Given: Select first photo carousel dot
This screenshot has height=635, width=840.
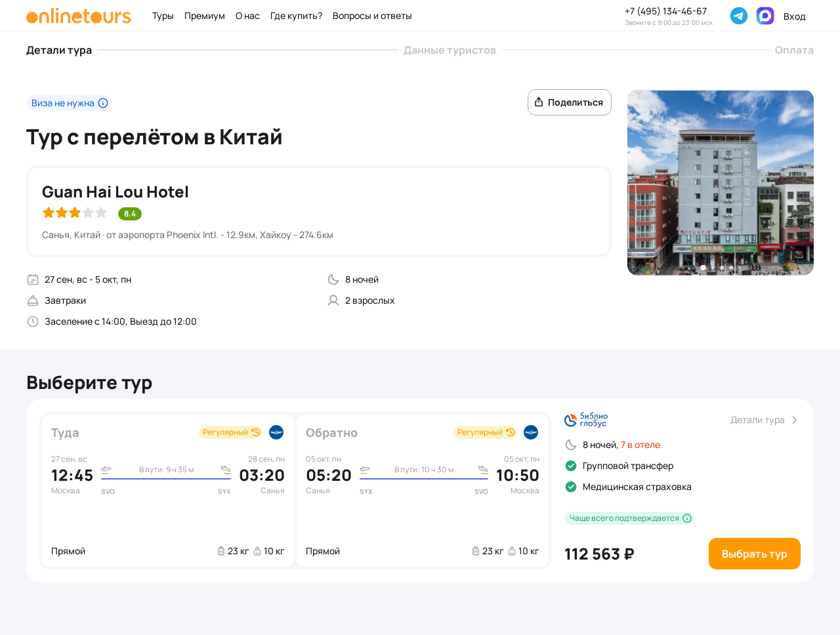Looking at the screenshot, I should tap(703, 268).
